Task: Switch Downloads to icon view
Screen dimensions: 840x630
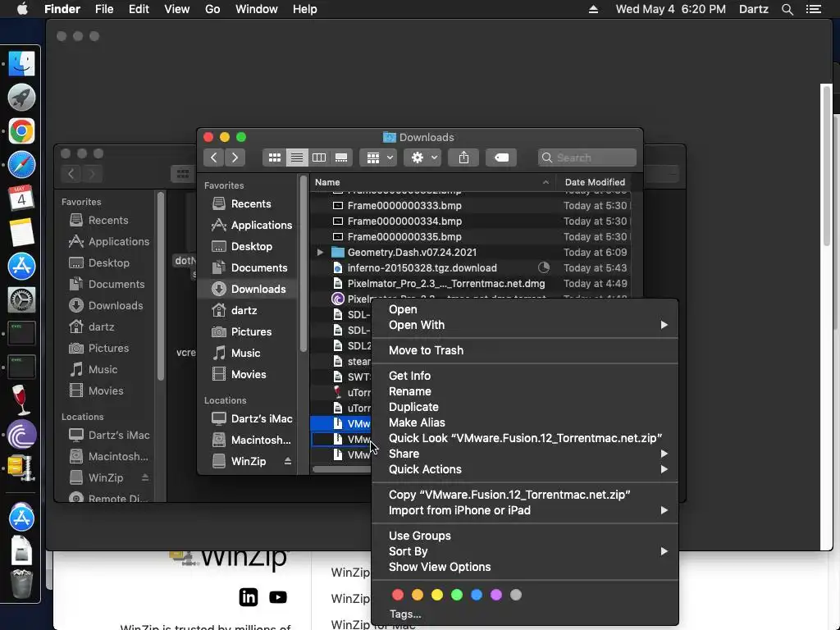Action: (274, 157)
